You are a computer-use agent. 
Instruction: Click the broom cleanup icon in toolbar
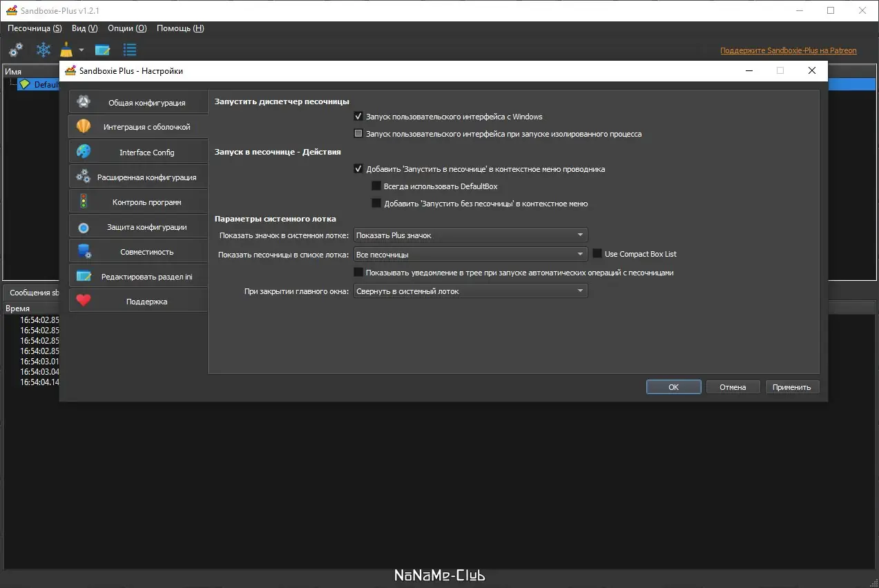66,50
